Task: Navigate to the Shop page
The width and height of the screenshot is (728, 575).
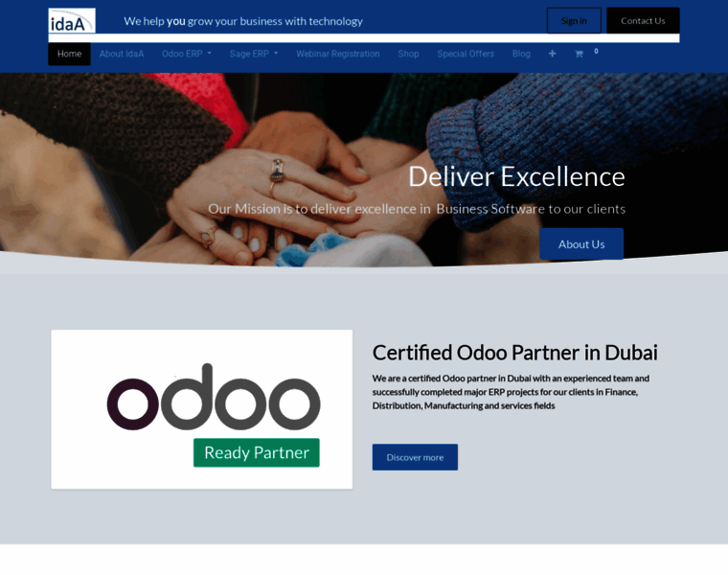Action: click(x=409, y=54)
